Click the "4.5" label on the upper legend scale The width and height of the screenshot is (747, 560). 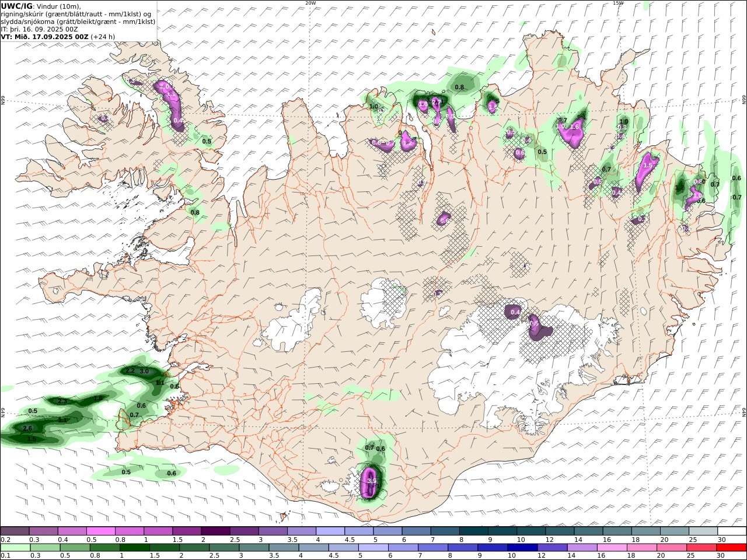pos(350,540)
